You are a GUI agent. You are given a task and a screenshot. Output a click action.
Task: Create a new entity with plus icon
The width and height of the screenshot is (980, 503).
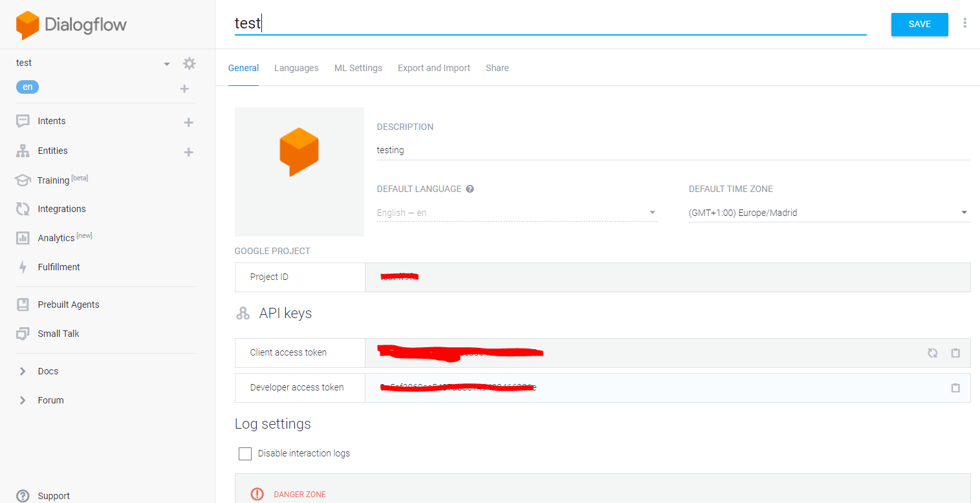click(x=189, y=152)
